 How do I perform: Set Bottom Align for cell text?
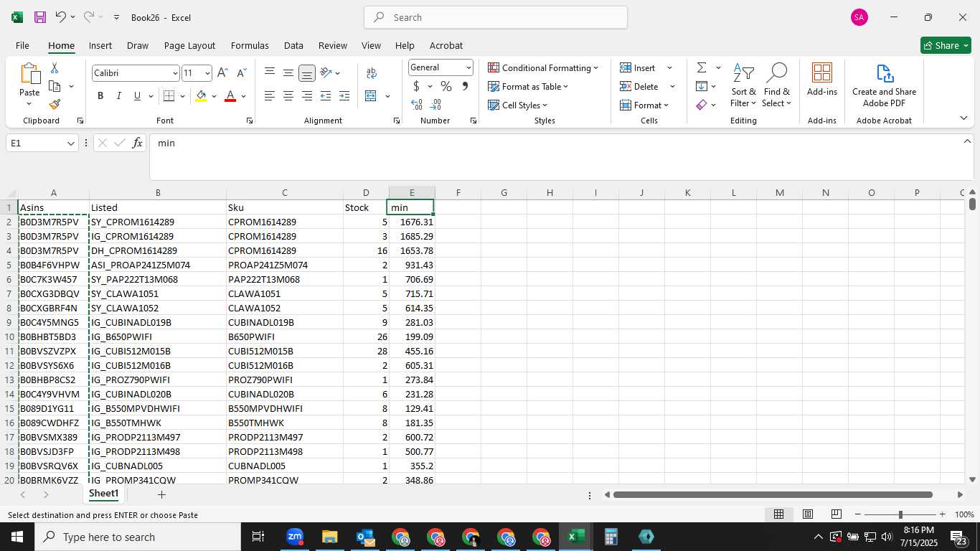(307, 73)
